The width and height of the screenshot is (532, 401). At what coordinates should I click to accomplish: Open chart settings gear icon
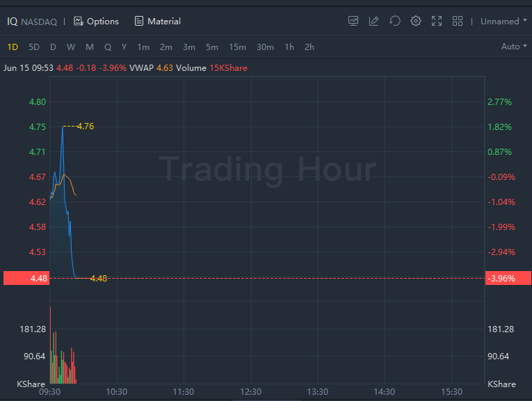pyautogui.click(x=416, y=21)
